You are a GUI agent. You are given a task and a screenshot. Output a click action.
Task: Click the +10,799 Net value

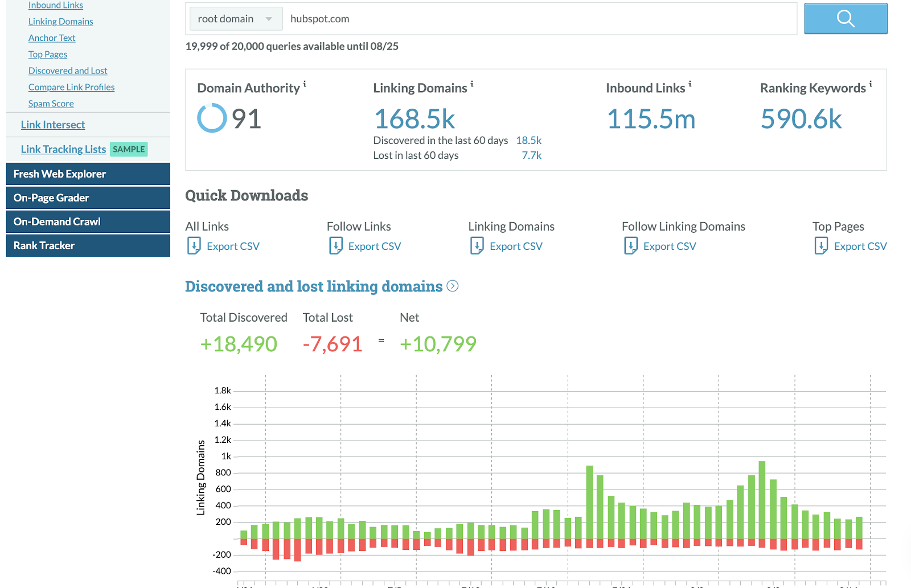[x=438, y=344]
